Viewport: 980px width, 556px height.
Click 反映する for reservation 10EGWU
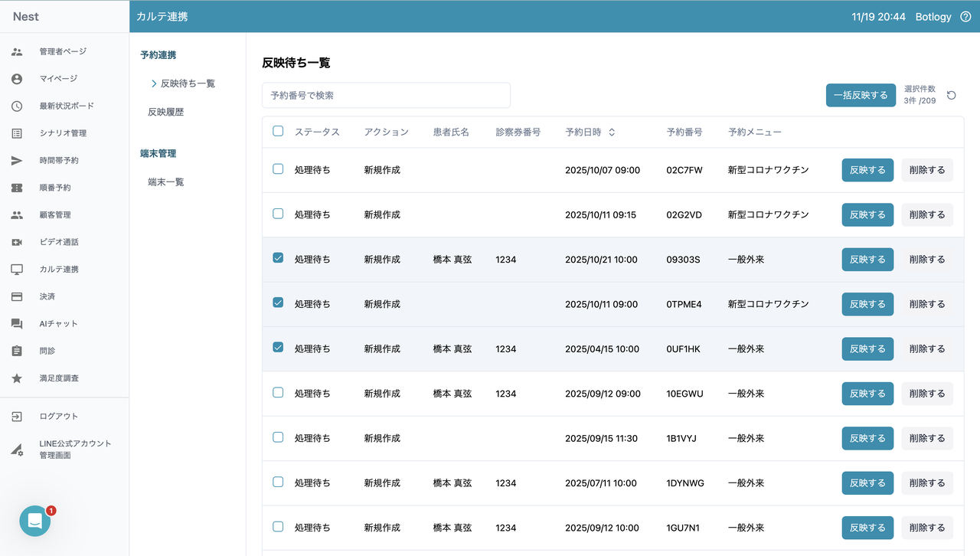867,394
